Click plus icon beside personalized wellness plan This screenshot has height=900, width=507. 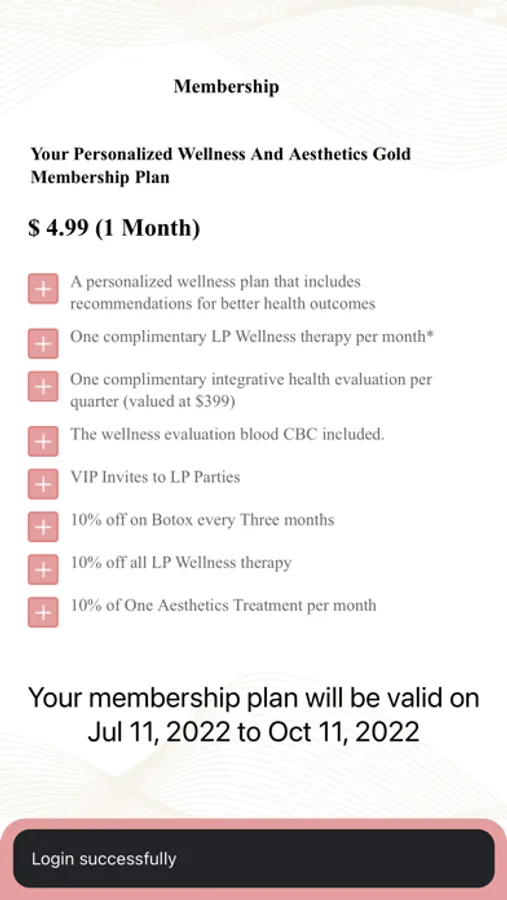[x=43, y=289]
